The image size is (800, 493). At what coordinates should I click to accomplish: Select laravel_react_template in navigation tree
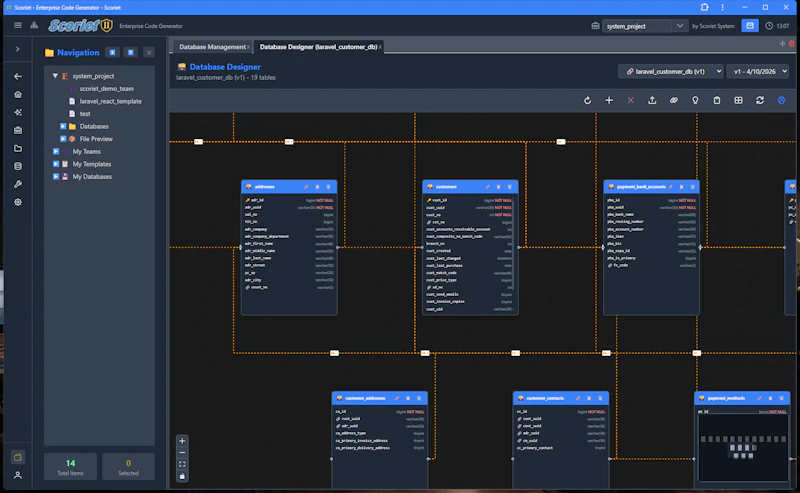click(111, 101)
